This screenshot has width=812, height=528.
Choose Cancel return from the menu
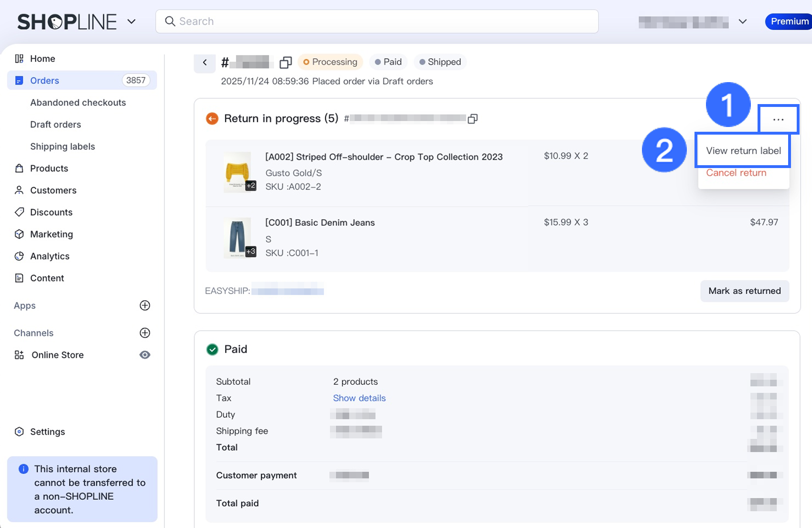(x=736, y=173)
